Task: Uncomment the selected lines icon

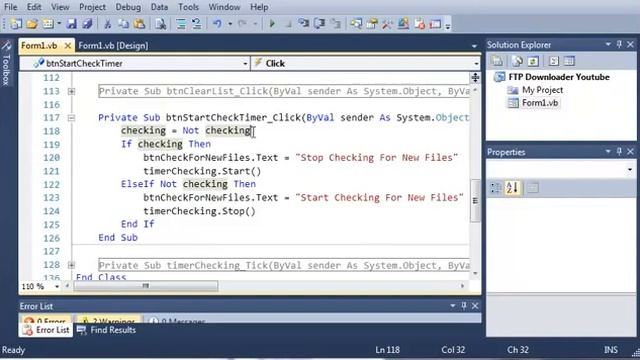Action: [196, 24]
